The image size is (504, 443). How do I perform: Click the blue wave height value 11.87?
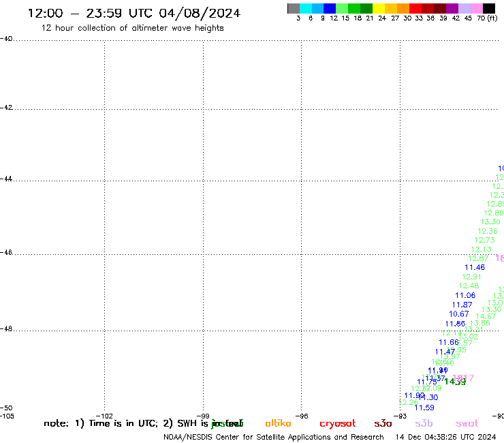pyautogui.click(x=462, y=305)
